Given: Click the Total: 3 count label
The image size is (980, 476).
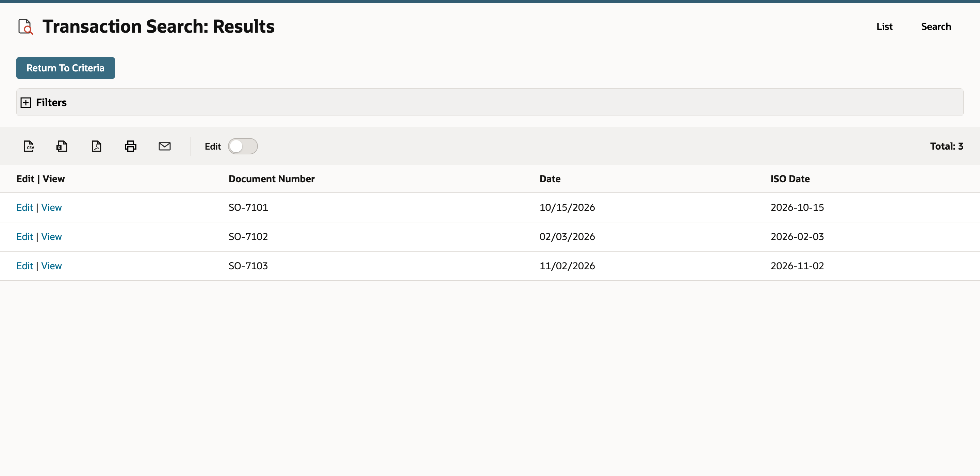Looking at the screenshot, I should tap(947, 146).
